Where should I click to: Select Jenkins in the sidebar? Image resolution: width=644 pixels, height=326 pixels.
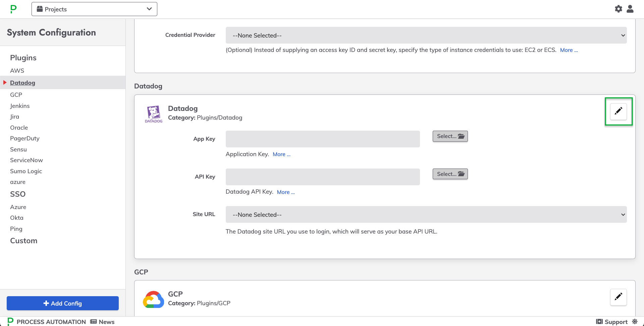[x=20, y=106]
